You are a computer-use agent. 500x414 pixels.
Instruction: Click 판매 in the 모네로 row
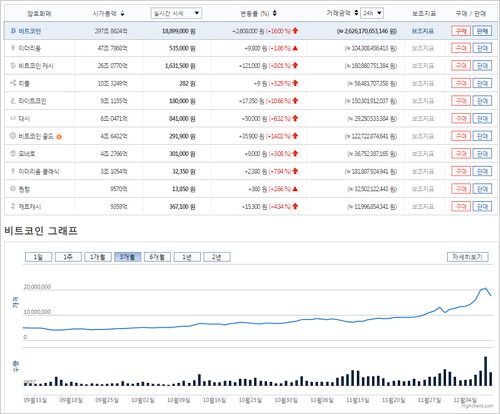(482, 154)
